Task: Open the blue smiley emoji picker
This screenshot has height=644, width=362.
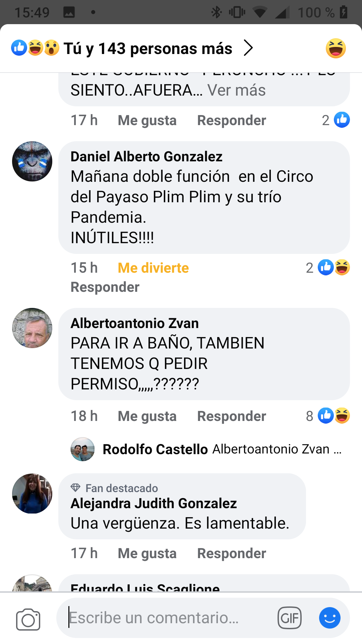Action: (330, 618)
